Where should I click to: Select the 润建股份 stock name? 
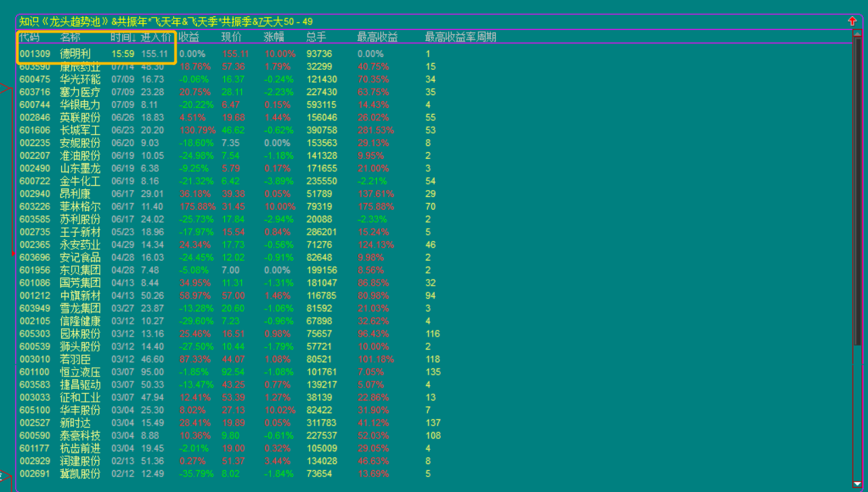[80, 461]
